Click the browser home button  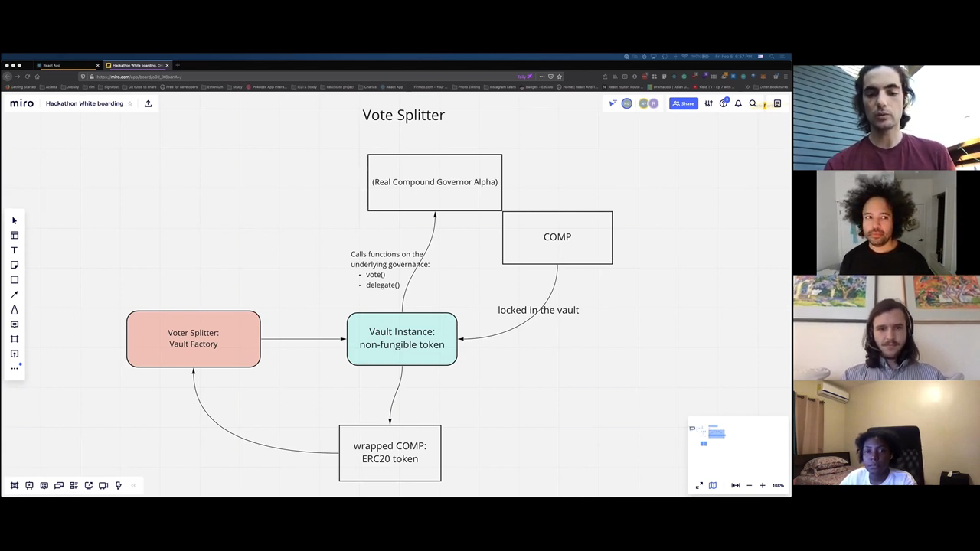pyautogui.click(x=37, y=77)
